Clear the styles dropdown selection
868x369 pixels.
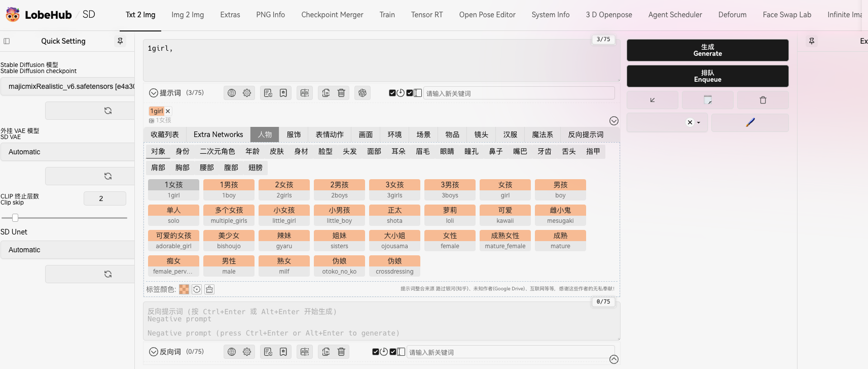point(690,122)
